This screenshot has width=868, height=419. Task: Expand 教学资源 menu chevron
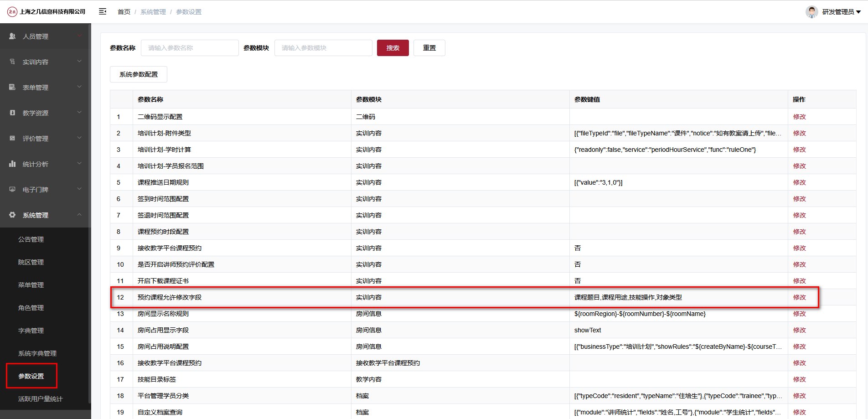click(x=79, y=112)
